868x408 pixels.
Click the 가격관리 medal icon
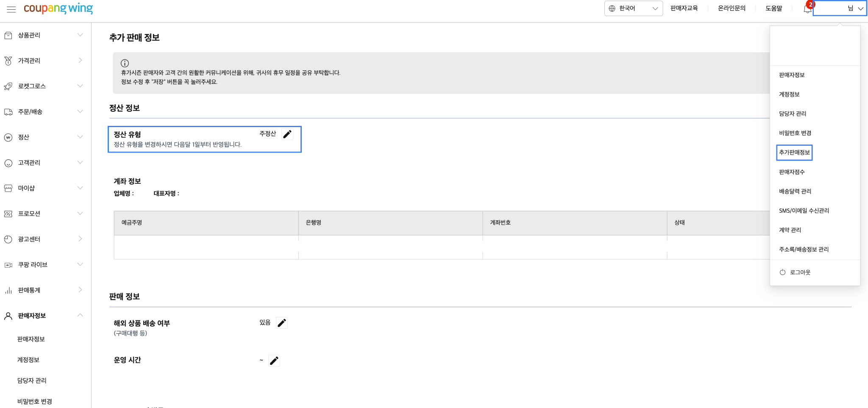point(8,61)
